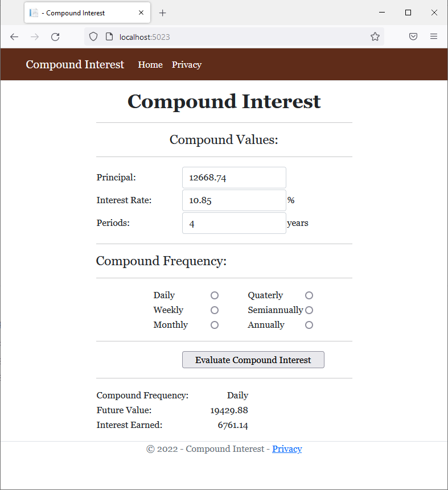Open a new tab with the plus icon
The image size is (448, 490).
point(162,13)
